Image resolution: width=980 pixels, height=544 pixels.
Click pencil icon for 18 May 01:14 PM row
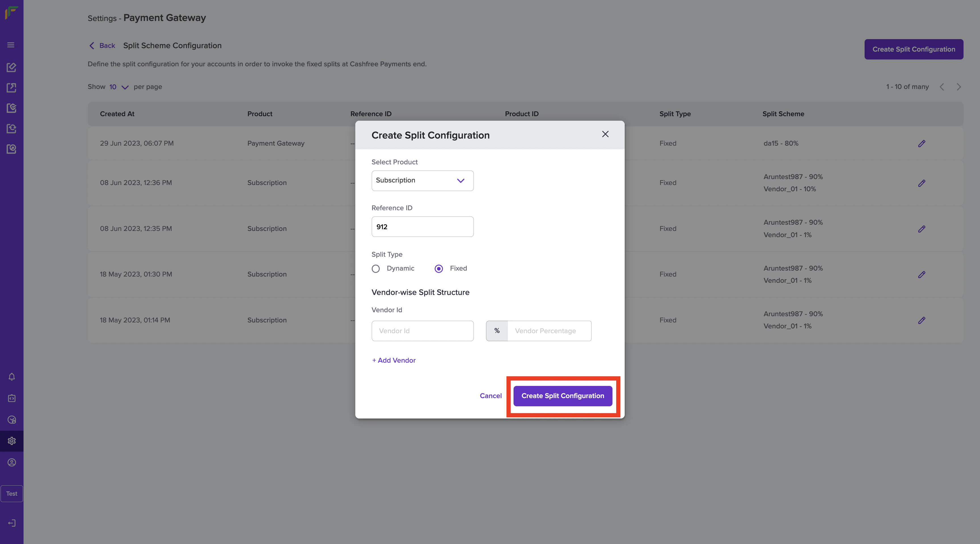921,320
